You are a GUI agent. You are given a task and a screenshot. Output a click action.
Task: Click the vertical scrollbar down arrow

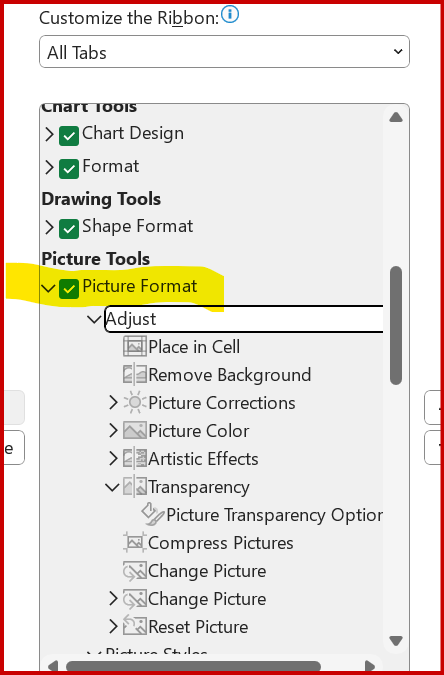[396, 641]
